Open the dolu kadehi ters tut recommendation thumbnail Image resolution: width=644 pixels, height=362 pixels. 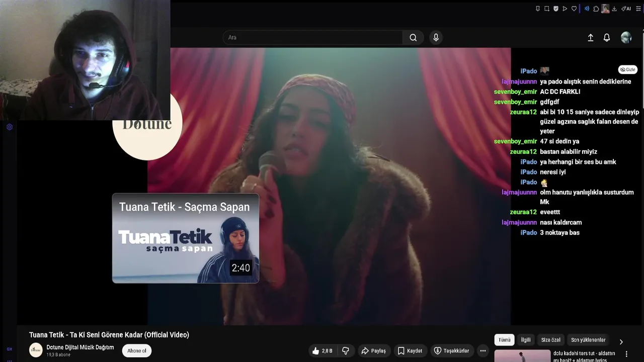point(522,356)
